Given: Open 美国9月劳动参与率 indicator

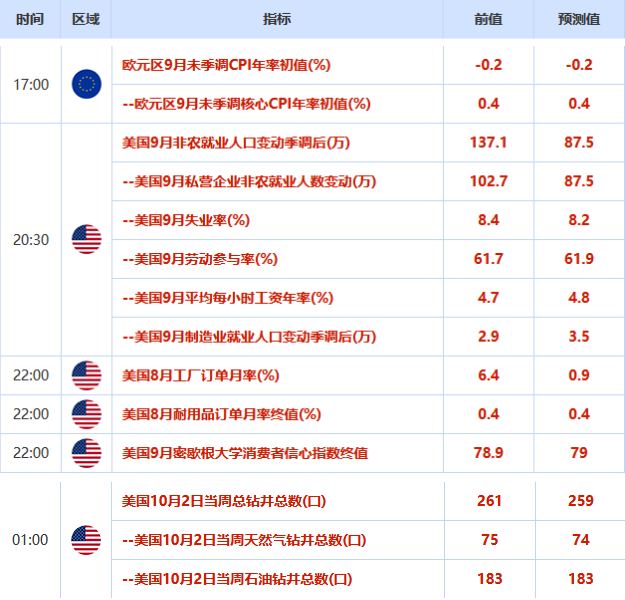Looking at the screenshot, I should [x=200, y=259].
